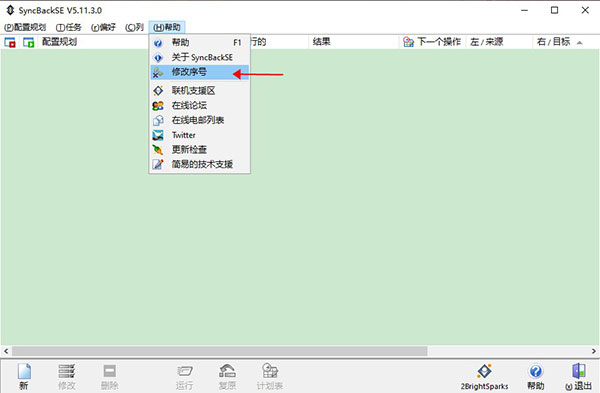Close the SyncBackSE window
The width and height of the screenshot is (600, 393).
585,10
